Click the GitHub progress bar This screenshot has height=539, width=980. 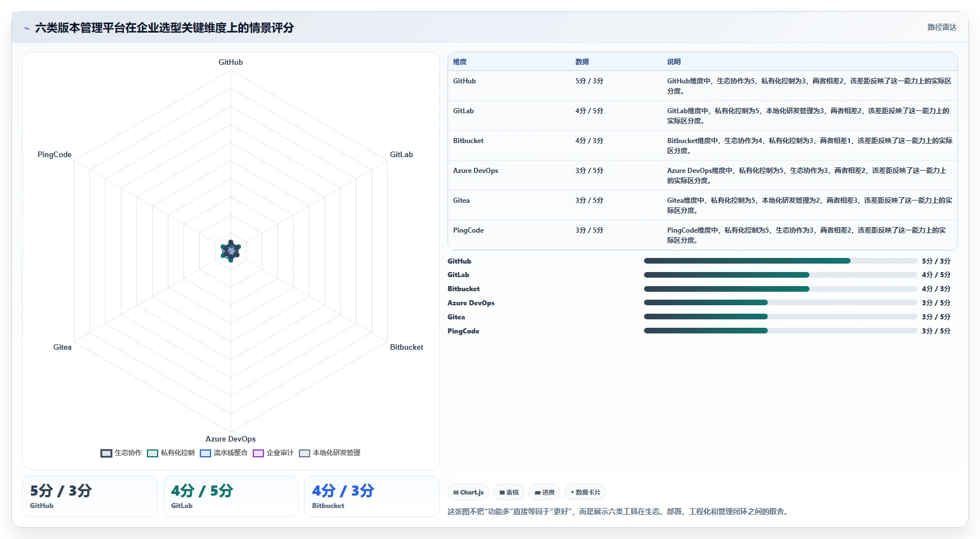click(x=780, y=261)
